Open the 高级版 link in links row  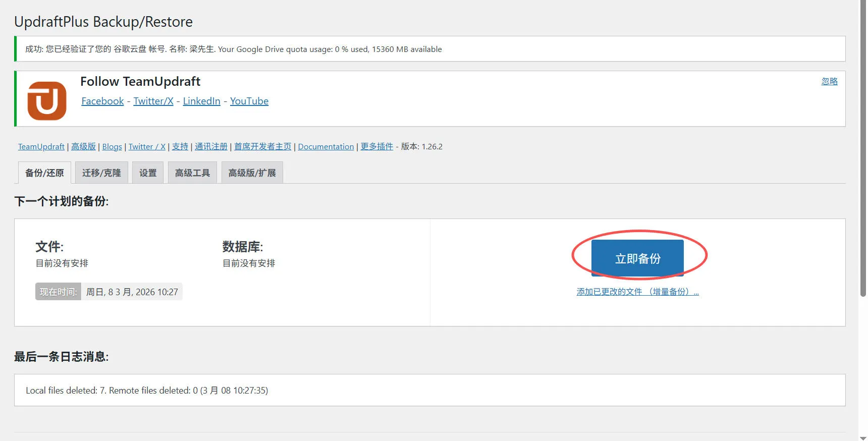(x=83, y=147)
